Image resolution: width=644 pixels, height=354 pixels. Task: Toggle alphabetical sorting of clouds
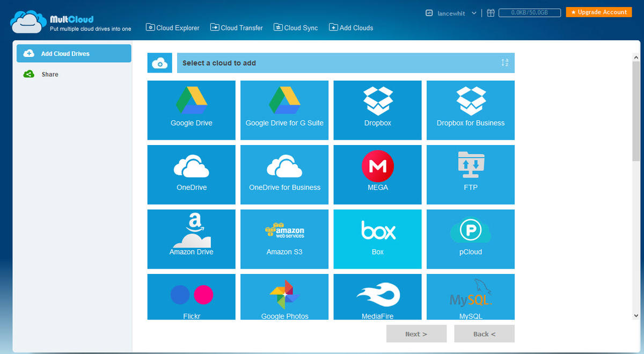(505, 62)
